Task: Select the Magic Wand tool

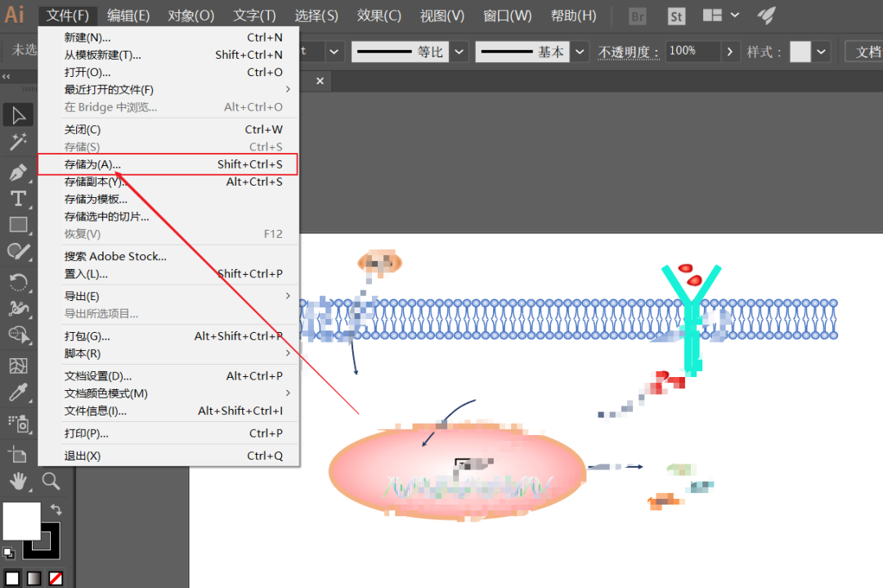Action: tap(18, 141)
